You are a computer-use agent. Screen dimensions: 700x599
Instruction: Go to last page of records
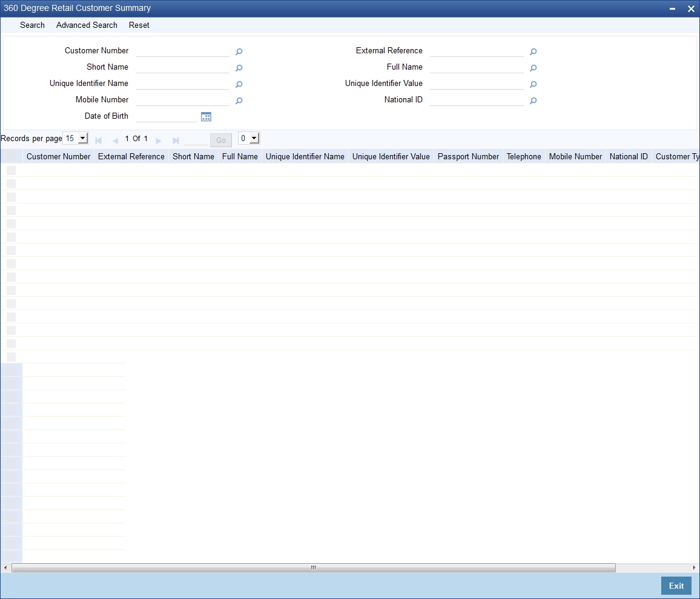pos(176,141)
